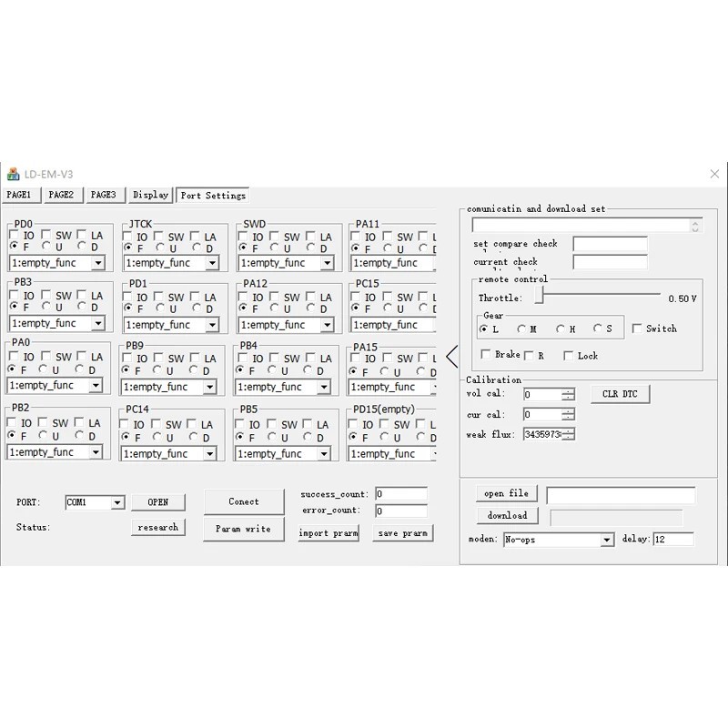Click the open file button
728x728 pixels.
(506, 492)
